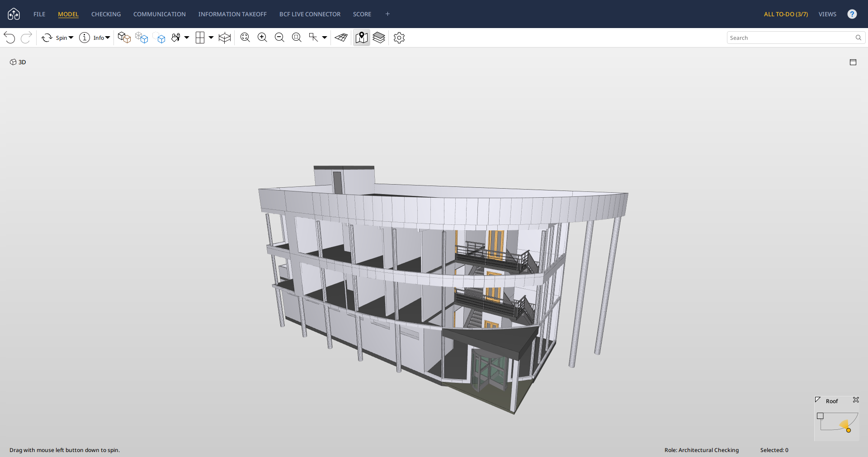868x457 pixels.
Task: Switch to the CHECKING tab
Action: coord(106,14)
